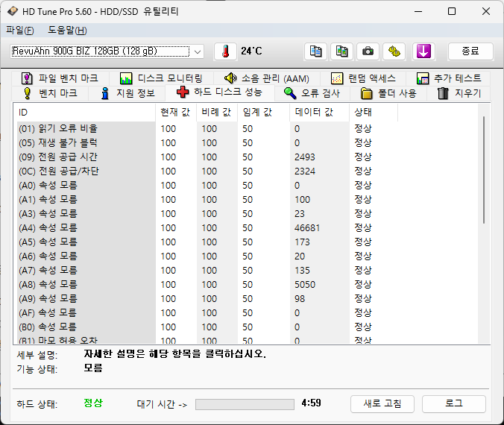Click the 모름 function status value
The image size is (504, 425).
click(93, 368)
